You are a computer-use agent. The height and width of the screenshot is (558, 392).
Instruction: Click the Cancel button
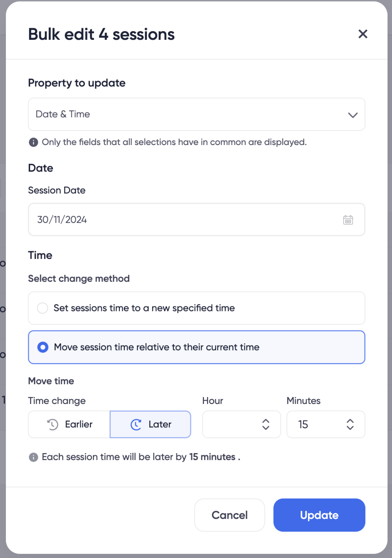(230, 515)
